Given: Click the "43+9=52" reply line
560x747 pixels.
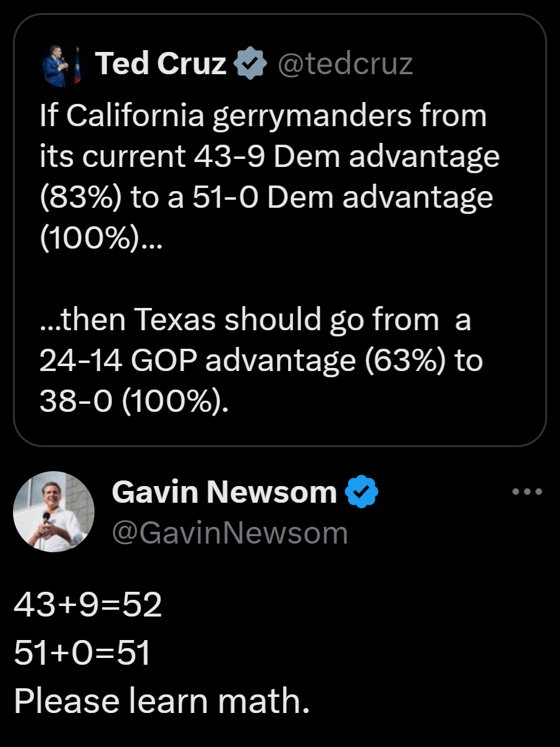Looking at the screenshot, I should coord(88,605).
